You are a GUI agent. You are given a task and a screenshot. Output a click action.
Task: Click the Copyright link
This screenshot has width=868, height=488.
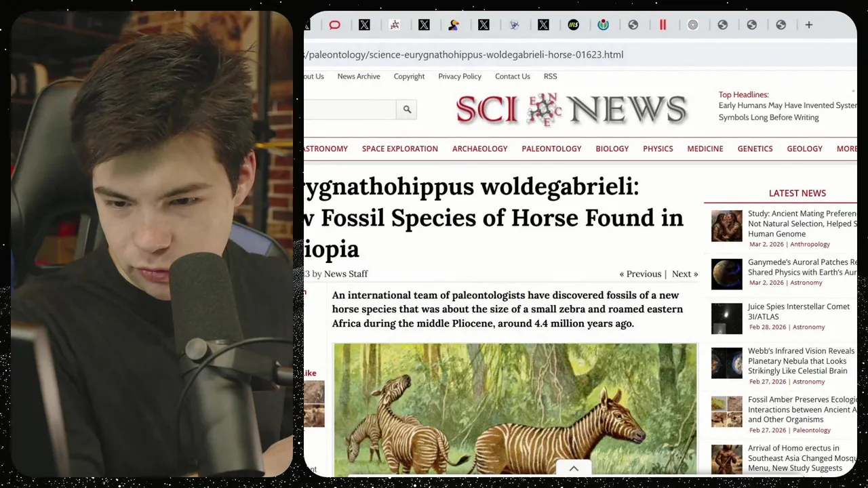coord(409,77)
